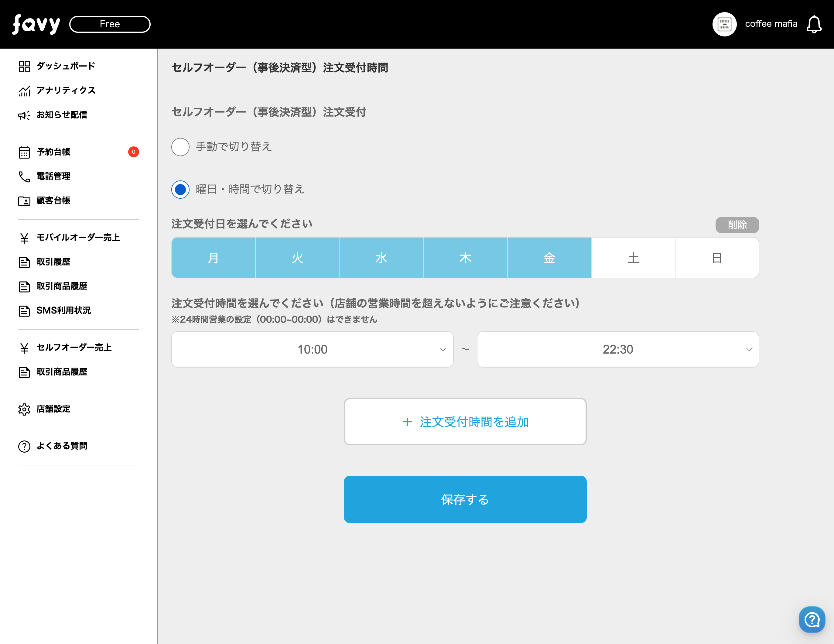Open SMS利用状況 menu item

tap(63, 310)
